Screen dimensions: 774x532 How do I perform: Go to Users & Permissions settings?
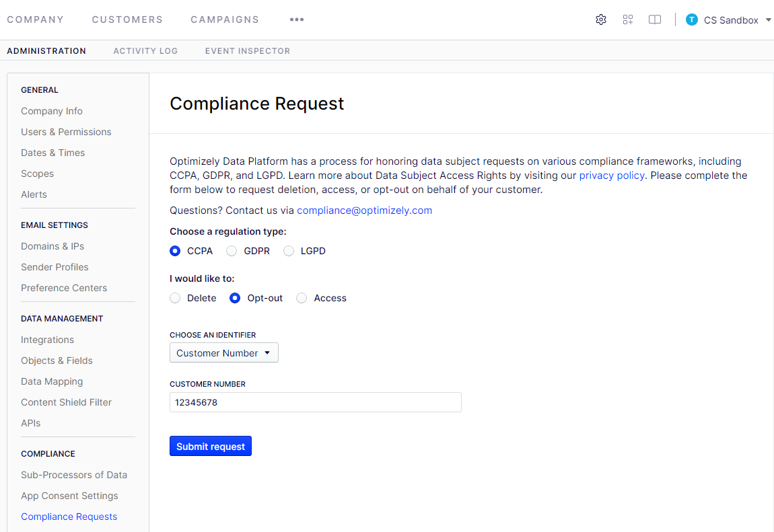(66, 132)
